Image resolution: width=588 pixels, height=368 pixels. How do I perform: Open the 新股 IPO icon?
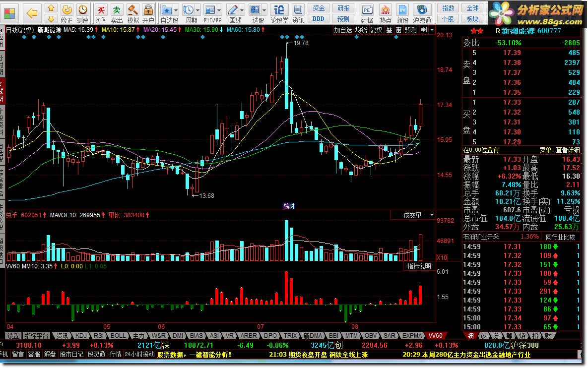[x=403, y=13]
